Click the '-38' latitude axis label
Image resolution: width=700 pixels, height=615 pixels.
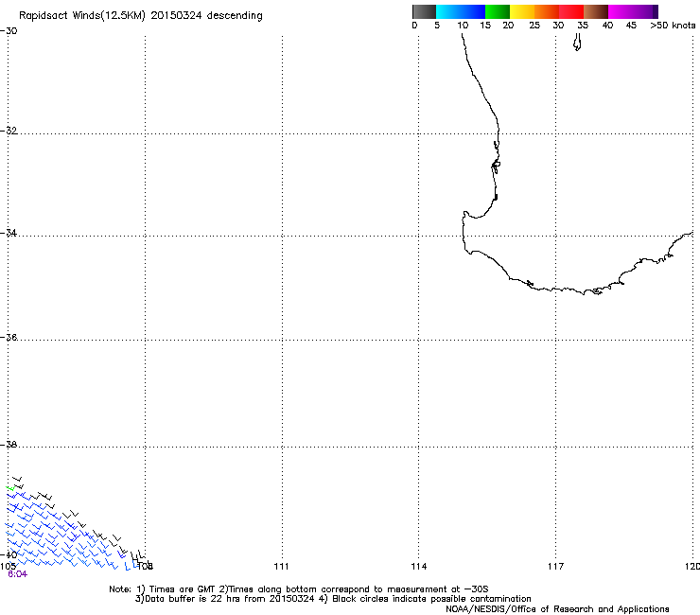(x=9, y=445)
